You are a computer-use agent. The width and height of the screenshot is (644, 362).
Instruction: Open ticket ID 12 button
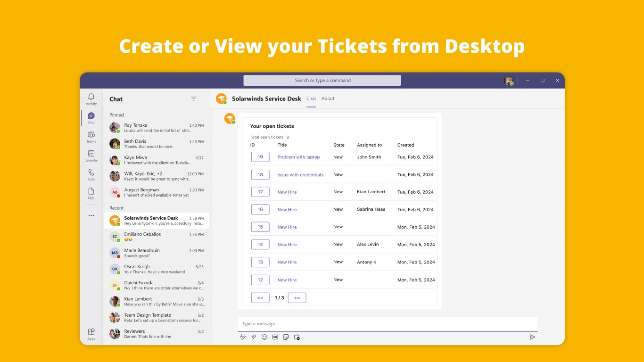(x=260, y=280)
